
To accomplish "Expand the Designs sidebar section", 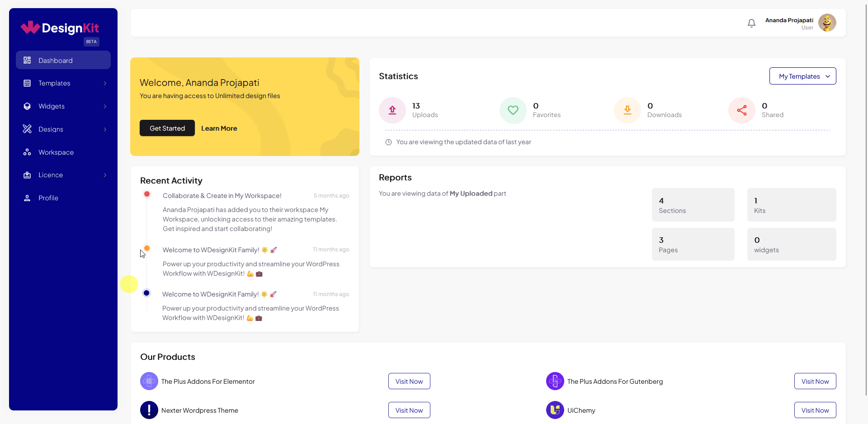I will pos(63,129).
